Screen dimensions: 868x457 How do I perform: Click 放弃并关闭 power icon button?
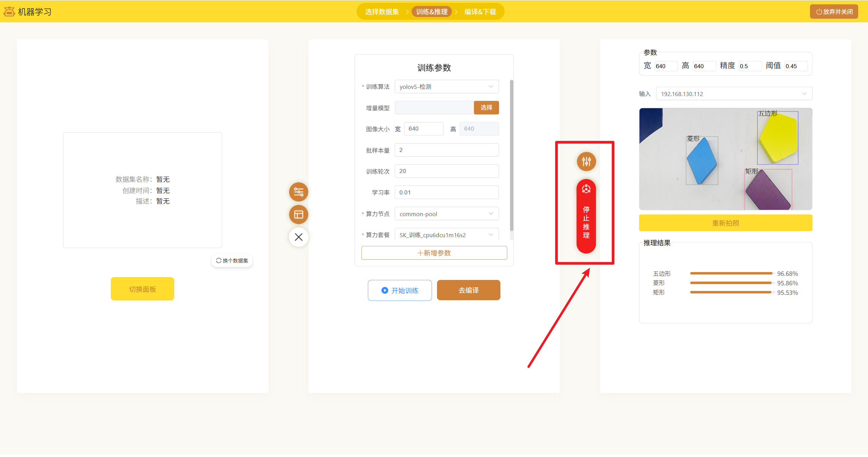point(834,12)
